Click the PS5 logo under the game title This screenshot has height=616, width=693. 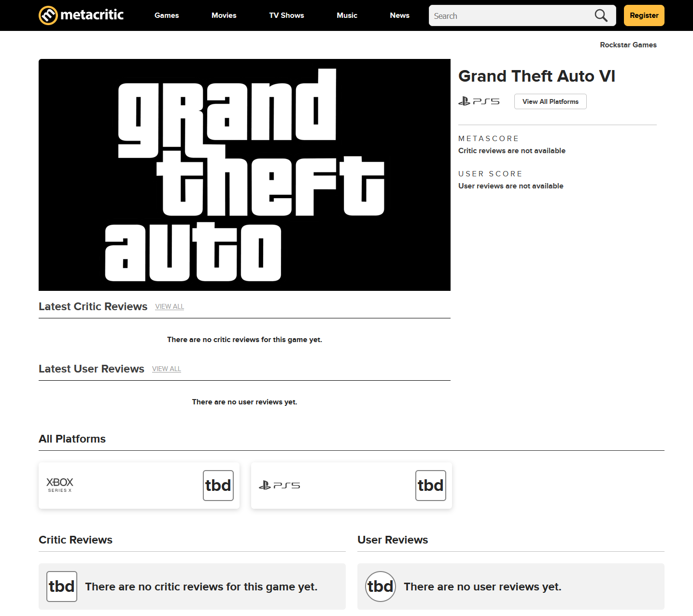point(479,101)
